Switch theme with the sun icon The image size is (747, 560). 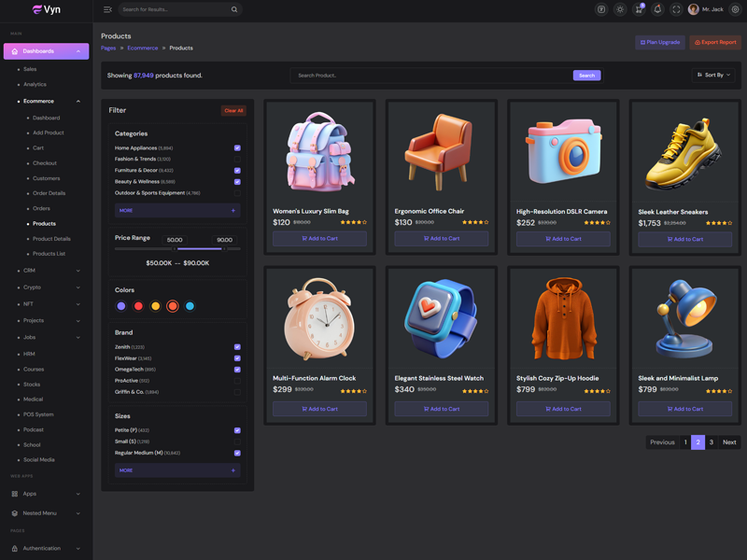pyautogui.click(x=620, y=9)
